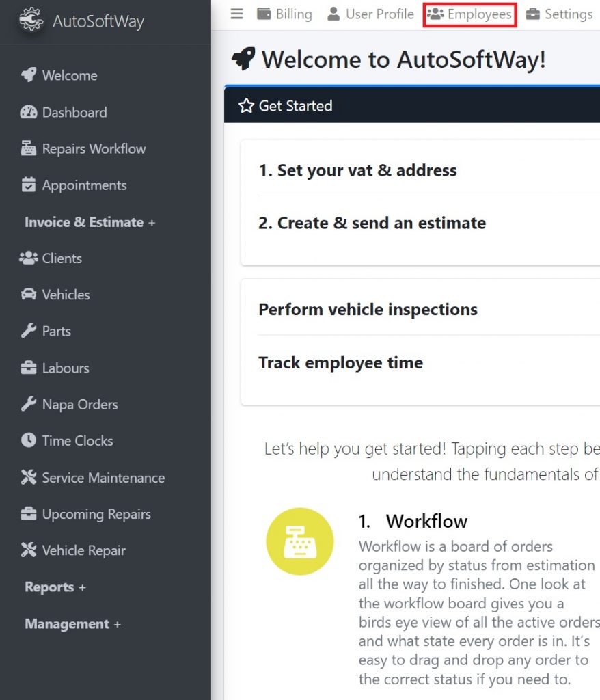Open the User Profile top menu item
This screenshot has height=700, width=600.
[x=370, y=14]
